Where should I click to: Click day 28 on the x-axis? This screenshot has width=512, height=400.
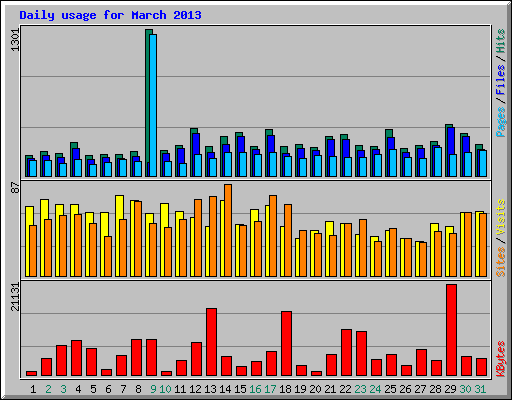coord(435,389)
